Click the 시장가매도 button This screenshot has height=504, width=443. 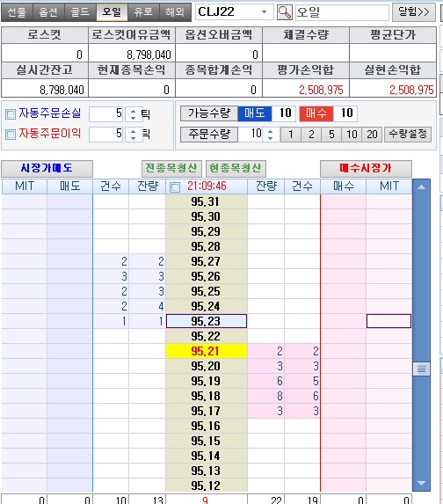pyautogui.click(x=47, y=168)
